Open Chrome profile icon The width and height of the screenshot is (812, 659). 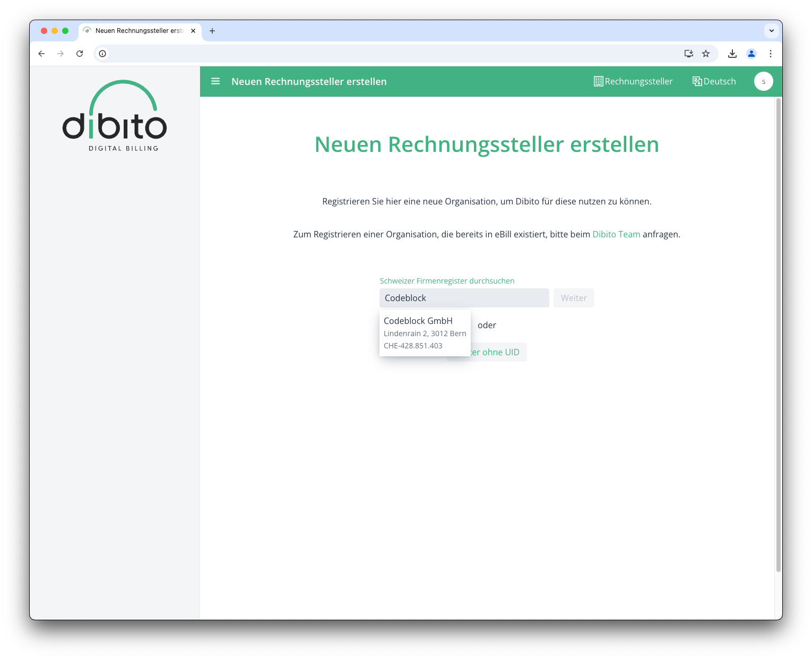(x=751, y=54)
